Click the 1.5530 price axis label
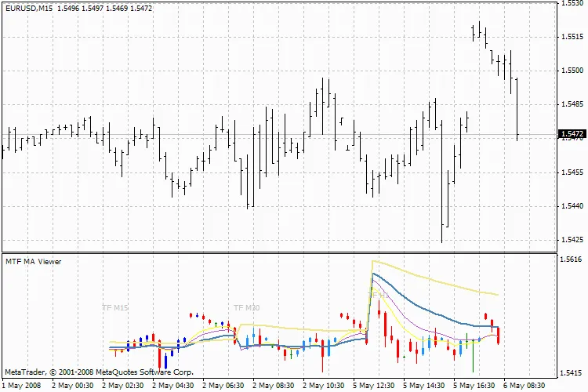 (572, 3)
